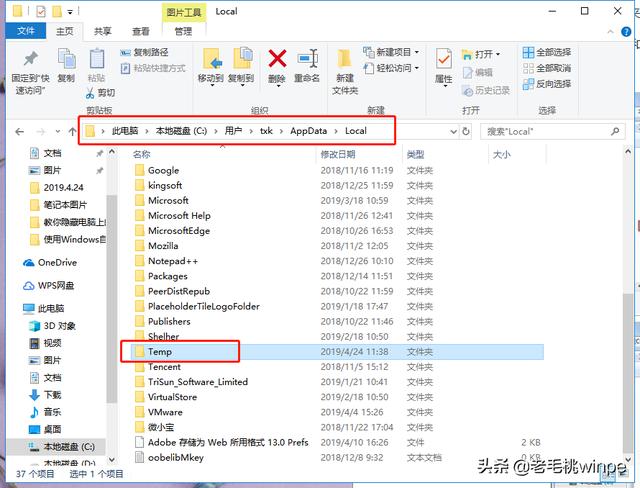Viewport: 640px width, 488px height.
Task: Select the Google folder
Action: 337,171
